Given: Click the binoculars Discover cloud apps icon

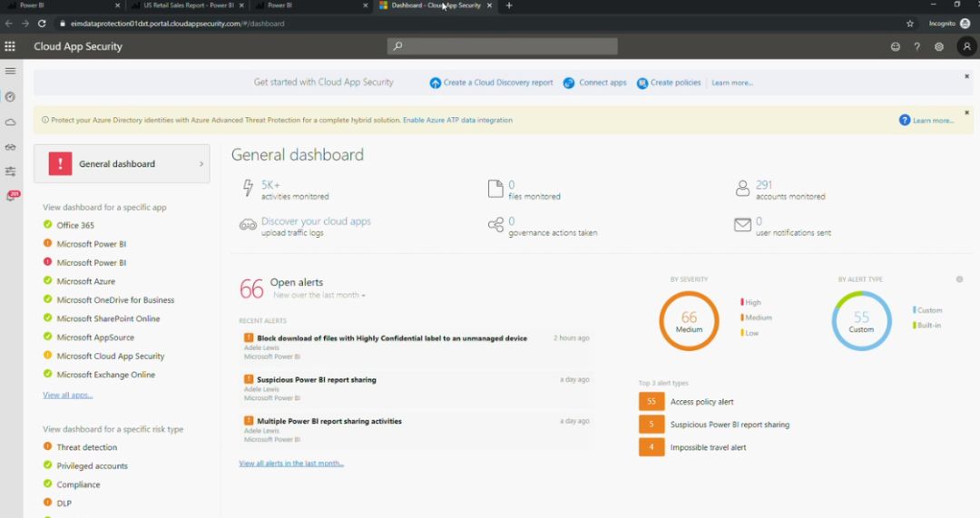Looking at the screenshot, I should coord(248,225).
